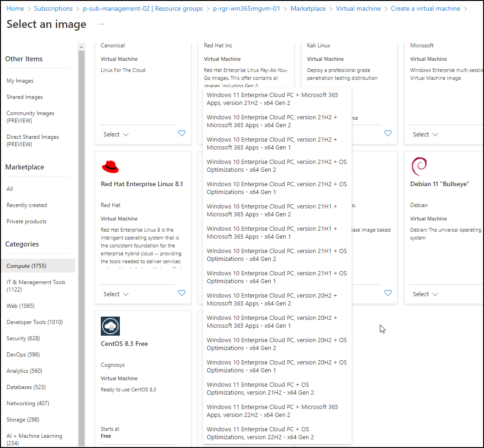This screenshot has height=448, width=484.
Task: Show Recently created items
Action: click(x=27, y=205)
